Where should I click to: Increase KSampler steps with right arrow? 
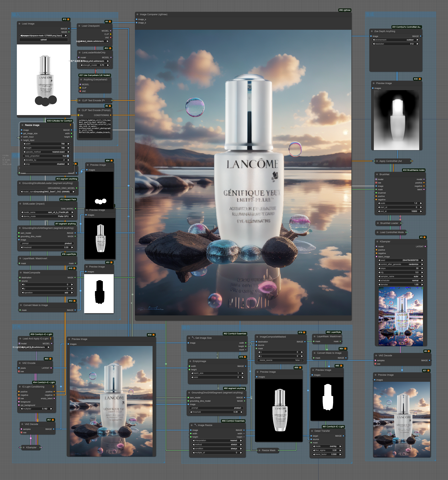422,269
